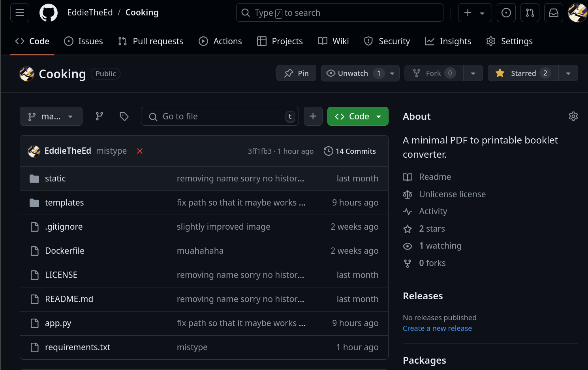Open the static folder's 'removing name' commit message

[x=240, y=179]
